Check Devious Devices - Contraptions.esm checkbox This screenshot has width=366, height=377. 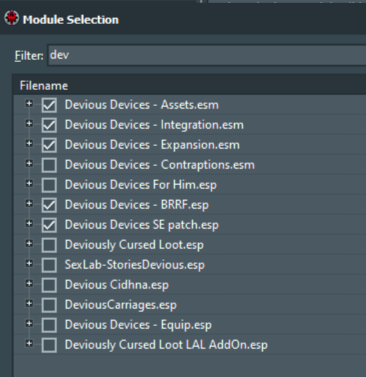tap(49, 165)
